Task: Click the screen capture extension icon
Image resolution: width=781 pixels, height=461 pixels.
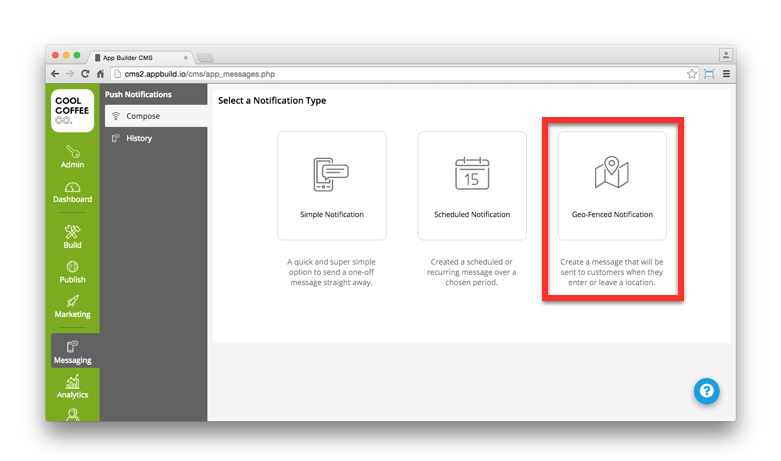Action: coord(709,74)
